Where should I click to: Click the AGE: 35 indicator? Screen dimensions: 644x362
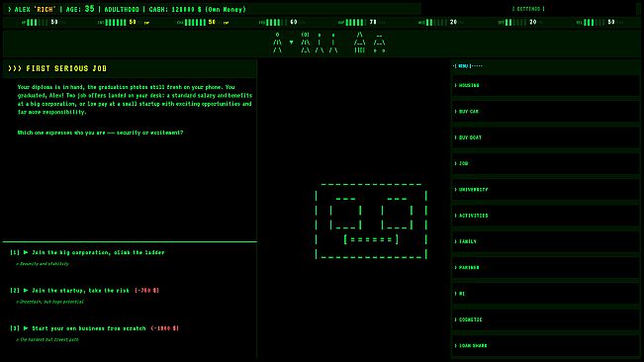click(80, 9)
